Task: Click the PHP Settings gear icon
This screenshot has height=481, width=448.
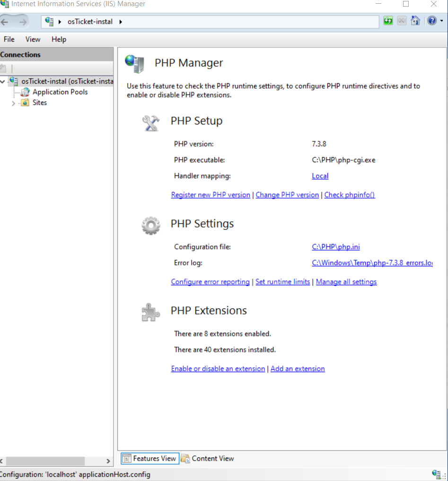Action: point(150,226)
